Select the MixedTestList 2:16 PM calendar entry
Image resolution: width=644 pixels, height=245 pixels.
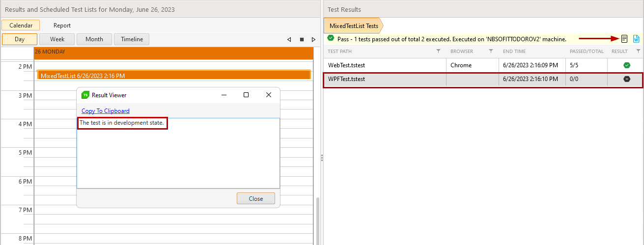point(174,75)
